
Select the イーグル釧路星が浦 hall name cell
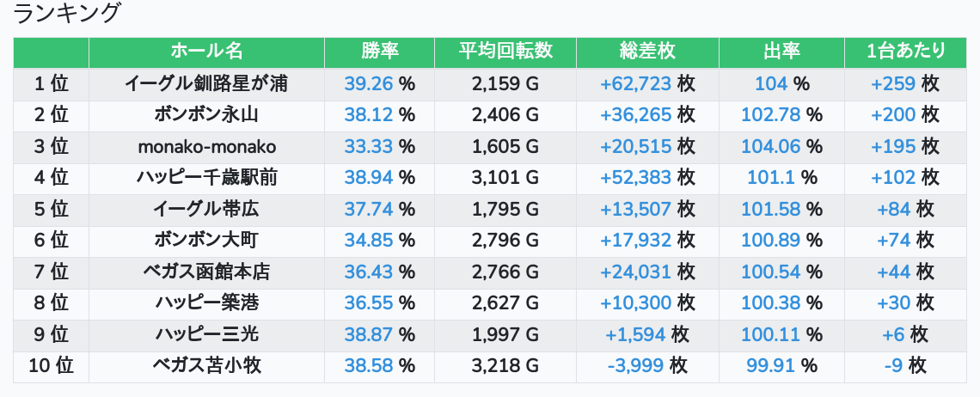tap(206, 83)
